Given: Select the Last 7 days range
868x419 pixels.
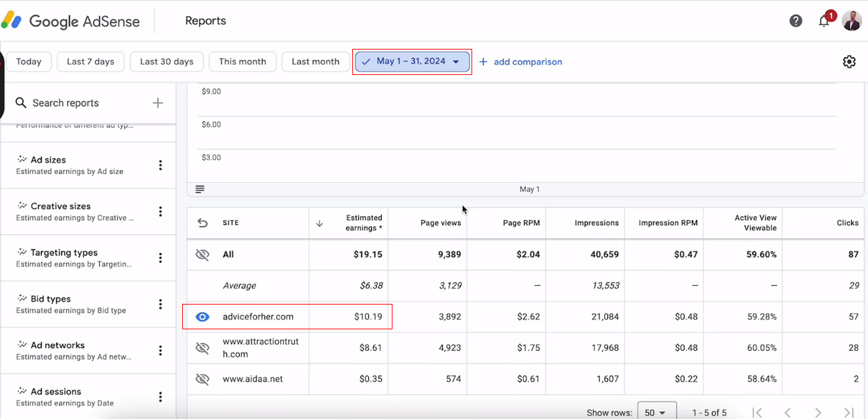Looking at the screenshot, I should tap(90, 62).
